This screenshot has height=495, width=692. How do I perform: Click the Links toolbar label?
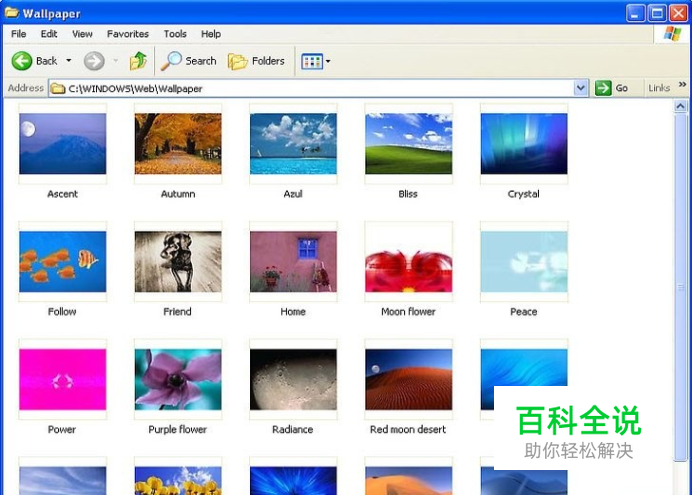[x=659, y=88]
